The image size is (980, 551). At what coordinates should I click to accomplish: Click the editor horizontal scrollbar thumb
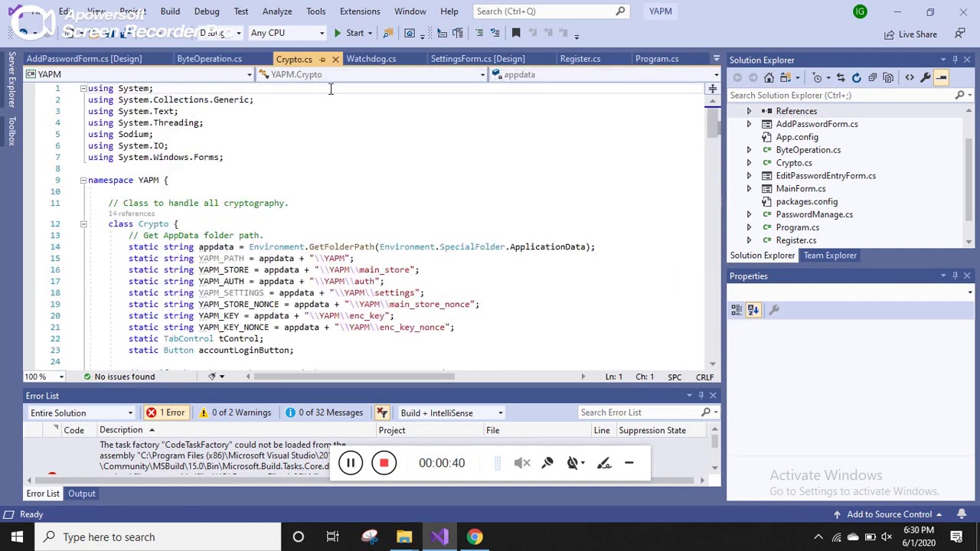coord(354,377)
